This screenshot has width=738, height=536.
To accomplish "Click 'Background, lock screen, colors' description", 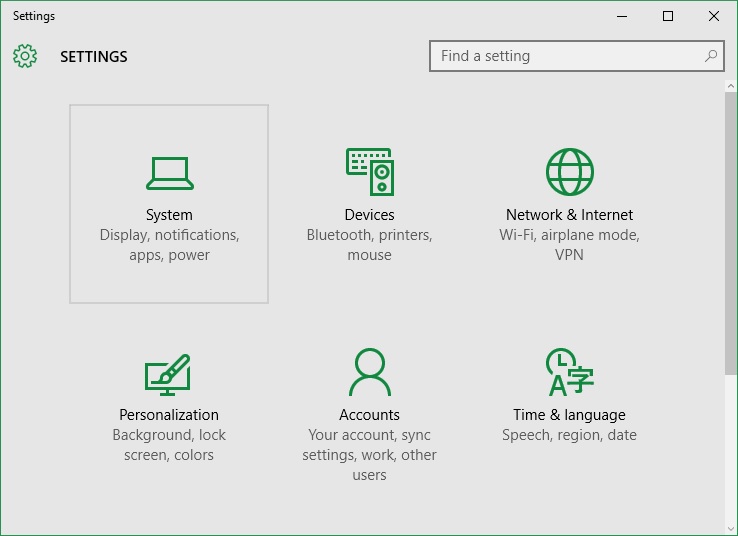I will pos(169,445).
